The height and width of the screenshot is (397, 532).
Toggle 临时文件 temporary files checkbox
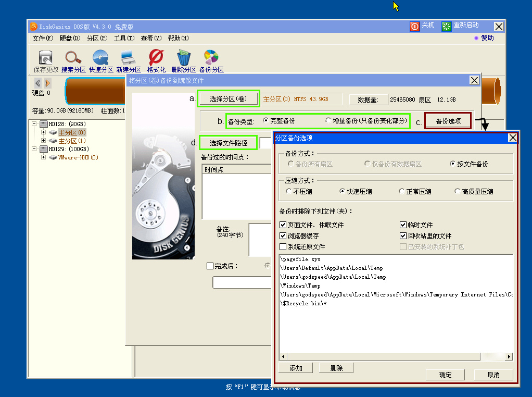(403, 225)
